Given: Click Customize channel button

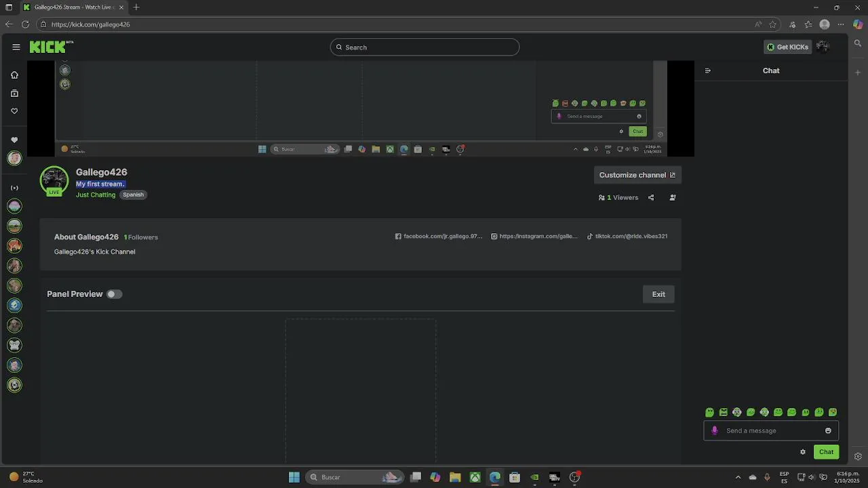Looking at the screenshot, I should click(x=637, y=175).
